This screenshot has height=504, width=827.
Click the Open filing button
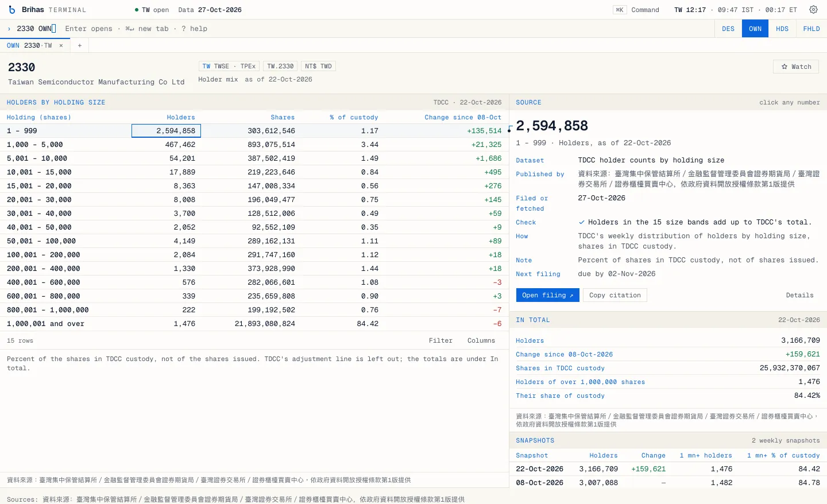click(x=547, y=295)
